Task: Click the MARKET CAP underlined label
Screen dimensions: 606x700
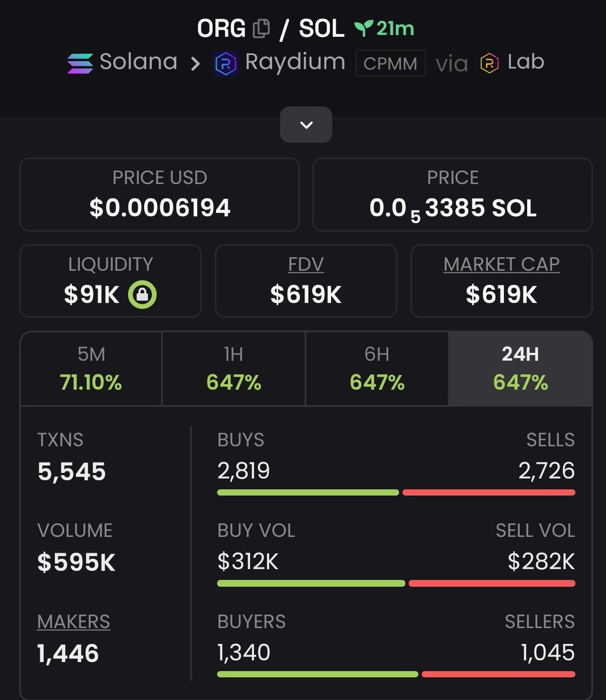Action: (501, 264)
